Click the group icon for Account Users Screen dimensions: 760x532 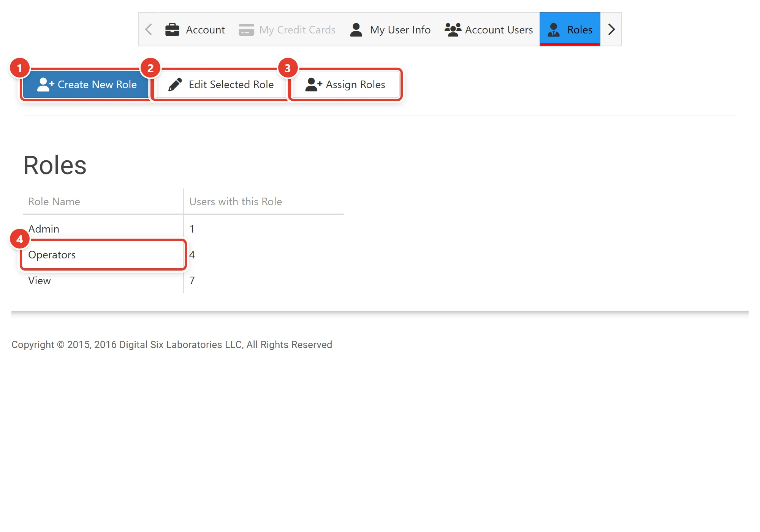point(453,30)
